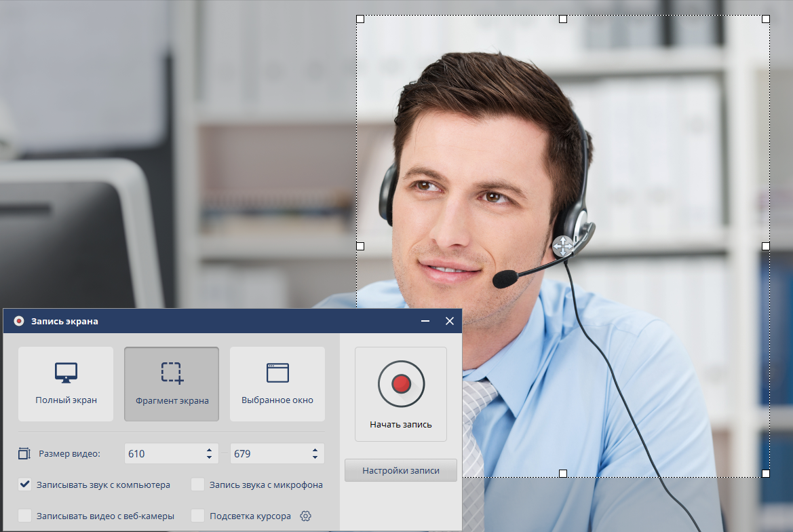This screenshot has width=793, height=532.
Task: Click the video size icon beside Размер видео
Action: tap(24, 453)
